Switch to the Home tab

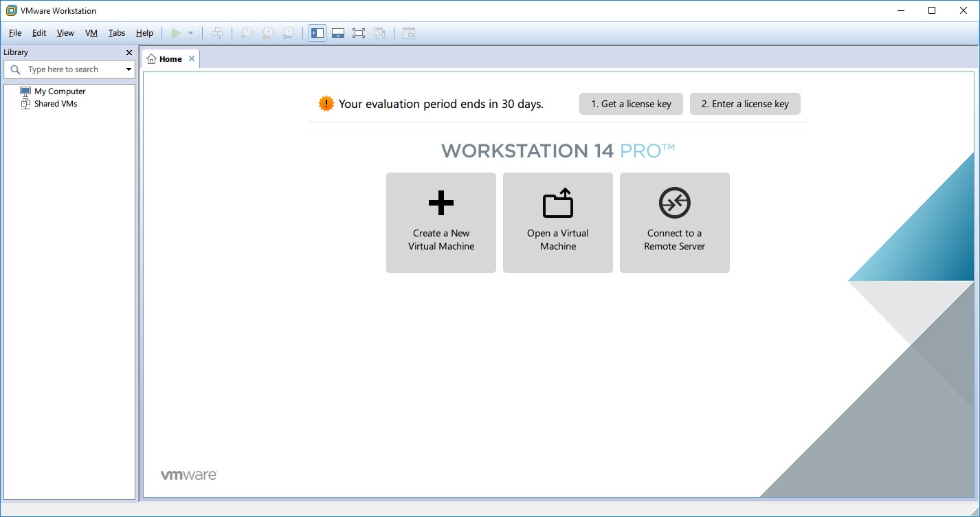tap(169, 58)
